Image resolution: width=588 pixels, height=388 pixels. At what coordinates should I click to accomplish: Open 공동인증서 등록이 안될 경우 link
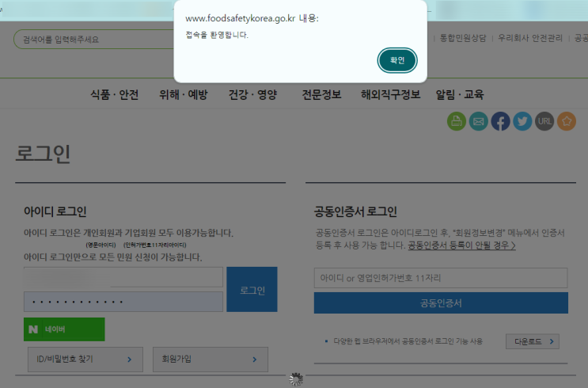[461, 245]
